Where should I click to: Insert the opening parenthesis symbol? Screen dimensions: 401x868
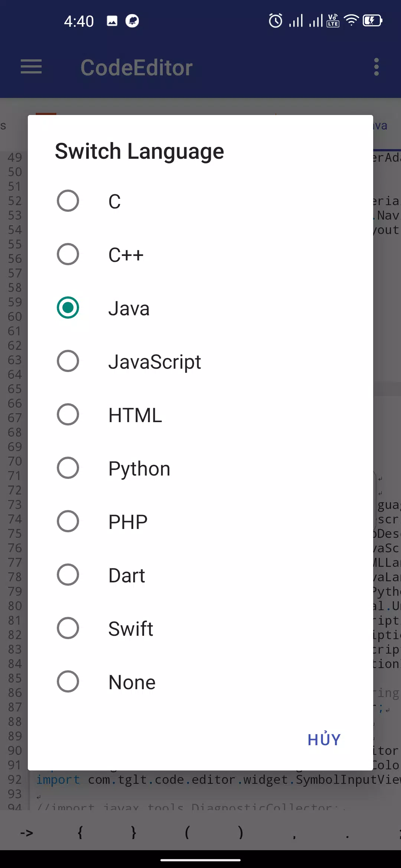[x=187, y=832]
